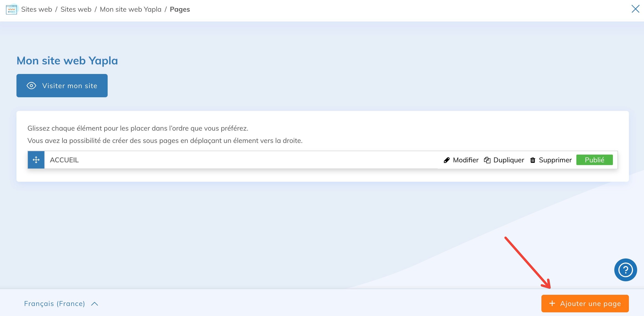Click the move handle on the ACCUEIL row
The height and width of the screenshot is (316, 644).
click(36, 160)
